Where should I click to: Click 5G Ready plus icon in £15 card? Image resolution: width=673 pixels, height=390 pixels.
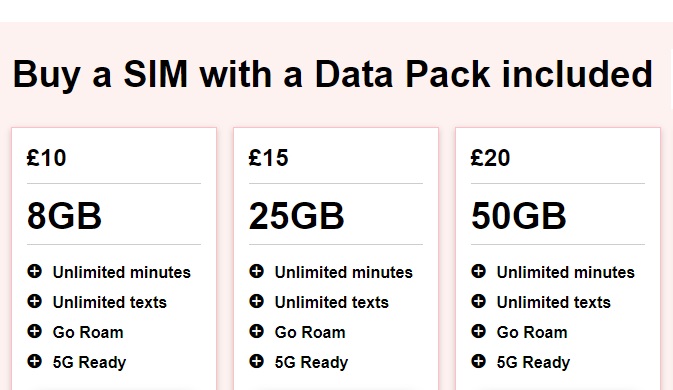(256, 361)
